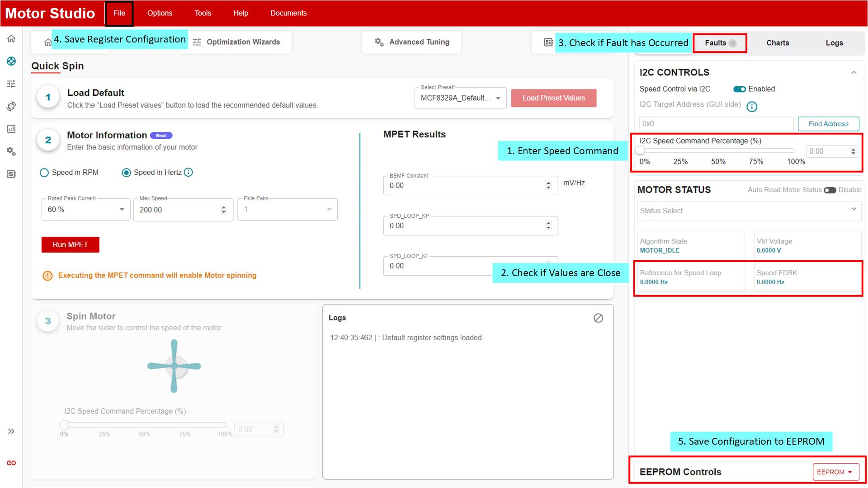Open the File menu

(119, 13)
